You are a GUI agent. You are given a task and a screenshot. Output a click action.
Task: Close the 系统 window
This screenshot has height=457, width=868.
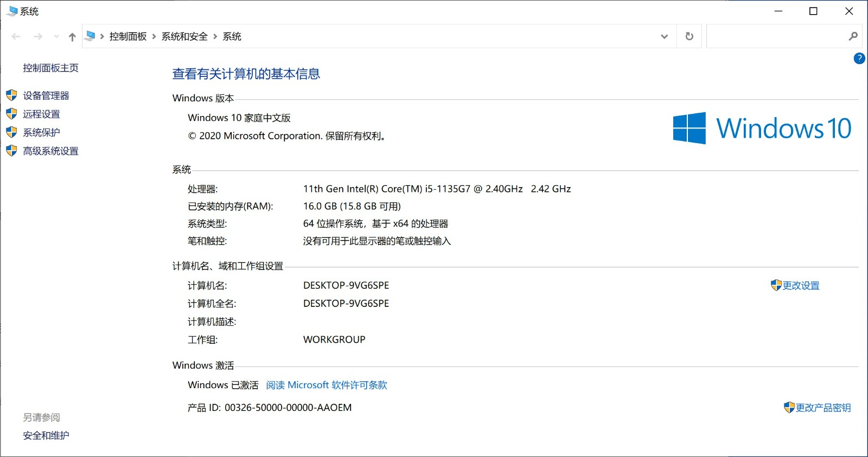[x=849, y=11]
